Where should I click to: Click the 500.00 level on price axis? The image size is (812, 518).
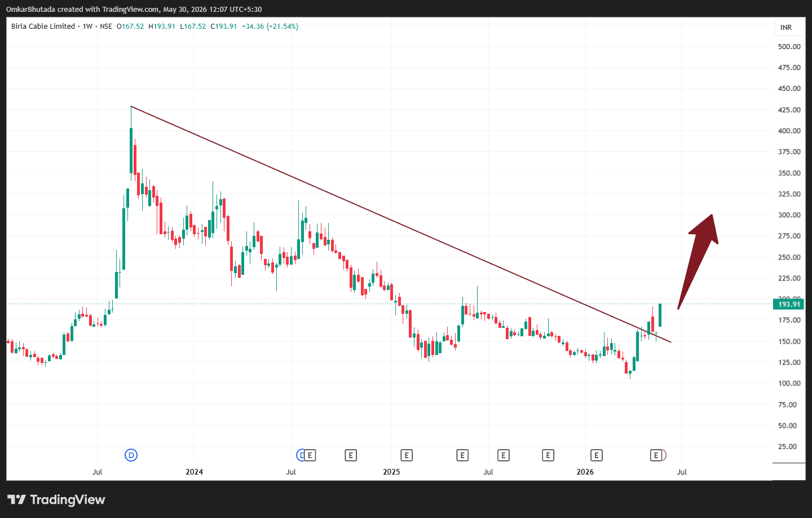(x=789, y=46)
